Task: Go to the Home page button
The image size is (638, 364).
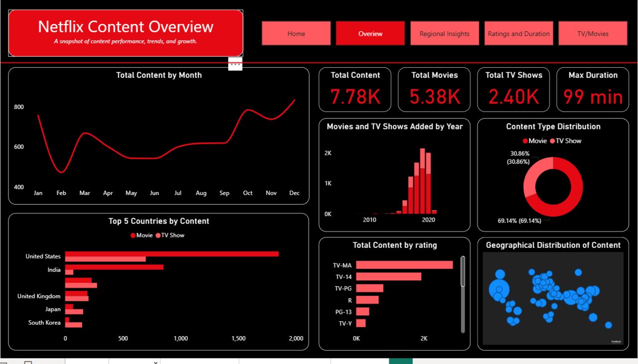Action: [x=296, y=33]
